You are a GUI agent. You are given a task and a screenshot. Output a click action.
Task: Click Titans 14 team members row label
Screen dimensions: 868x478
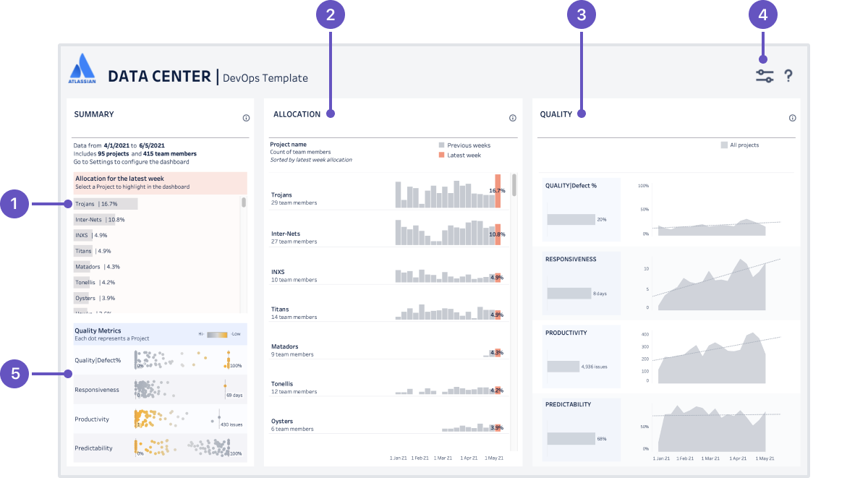(294, 312)
